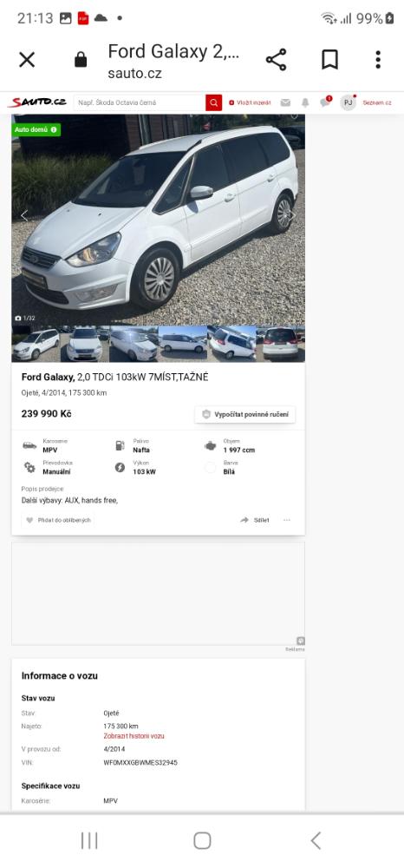Focus the car search input field
Image resolution: width=404 pixels, height=868 pixels.
pos(140,102)
